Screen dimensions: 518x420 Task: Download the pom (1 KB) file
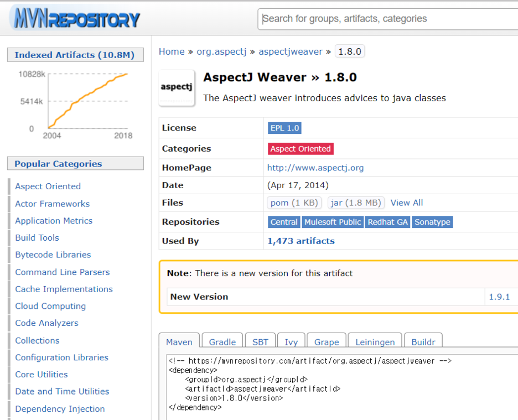click(294, 203)
